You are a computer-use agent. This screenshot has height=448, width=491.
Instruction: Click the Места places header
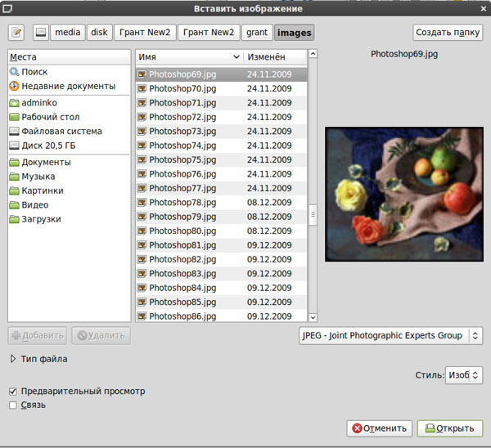point(69,57)
